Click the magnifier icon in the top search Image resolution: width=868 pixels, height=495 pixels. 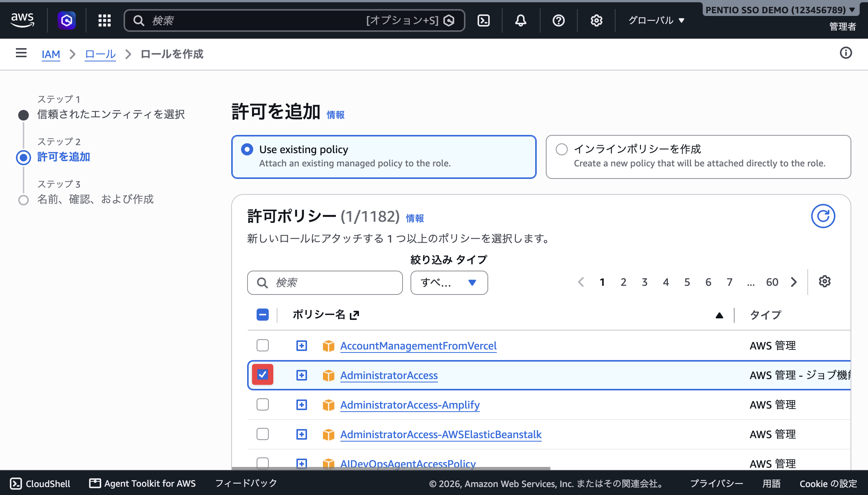pyautogui.click(x=139, y=20)
